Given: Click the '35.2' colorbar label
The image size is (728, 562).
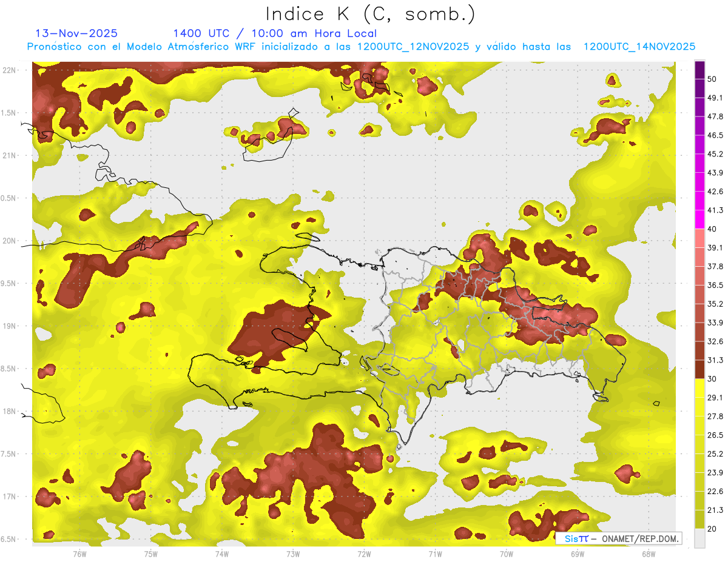Looking at the screenshot, I should [715, 304].
